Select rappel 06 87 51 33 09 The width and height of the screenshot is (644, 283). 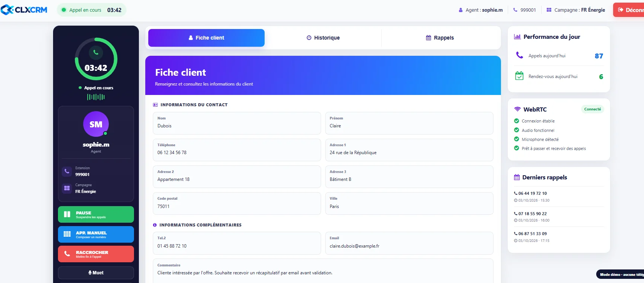point(559,237)
